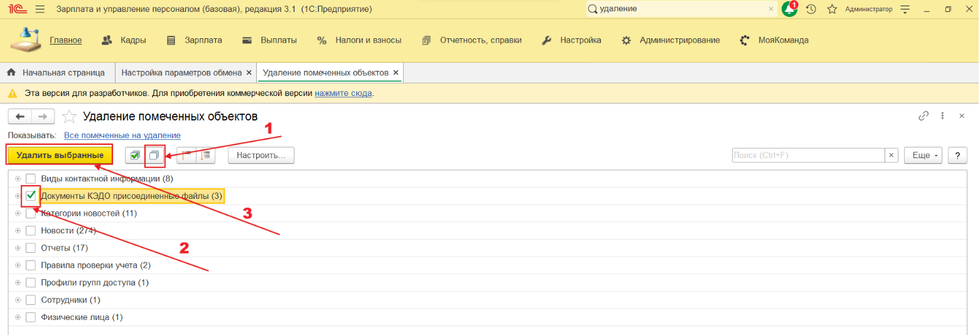Follow the Все помеченные на удаление link
980x335 pixels.
(x=122, y=135)
